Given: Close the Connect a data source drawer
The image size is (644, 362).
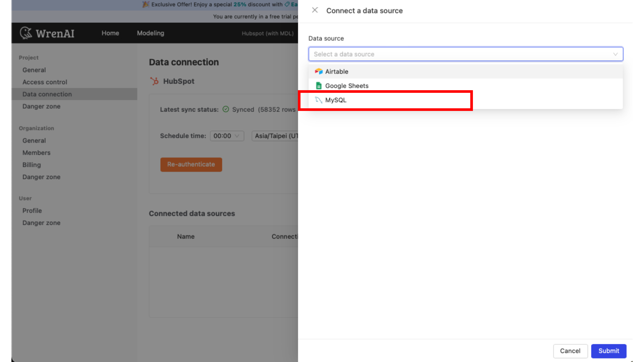Looking at the screenshot, I should [315, 10].
